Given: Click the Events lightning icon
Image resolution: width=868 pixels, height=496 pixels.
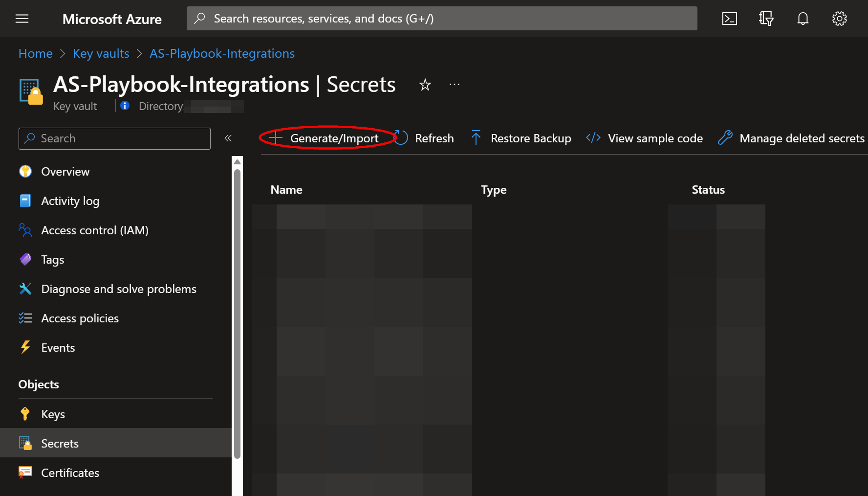Looking at the screenshot, I should point(25,347).
